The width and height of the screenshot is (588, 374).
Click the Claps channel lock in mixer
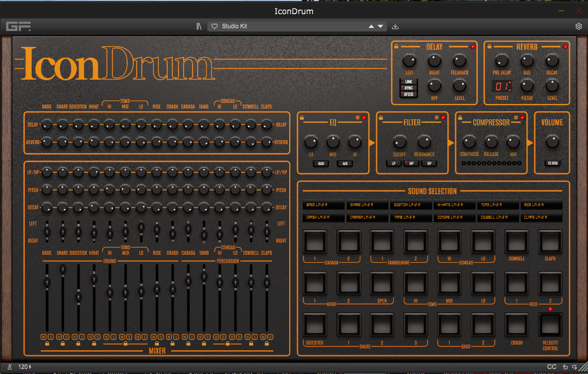click(x=267, y=343)
